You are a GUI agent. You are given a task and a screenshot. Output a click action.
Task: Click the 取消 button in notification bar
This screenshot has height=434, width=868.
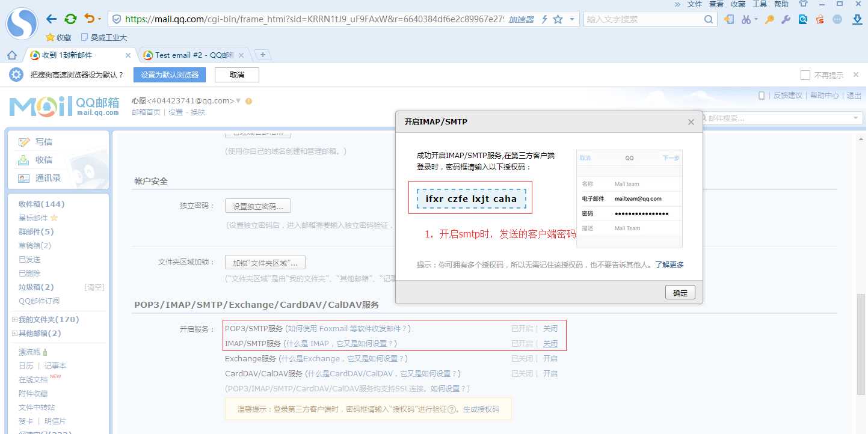tap(237, 75)
